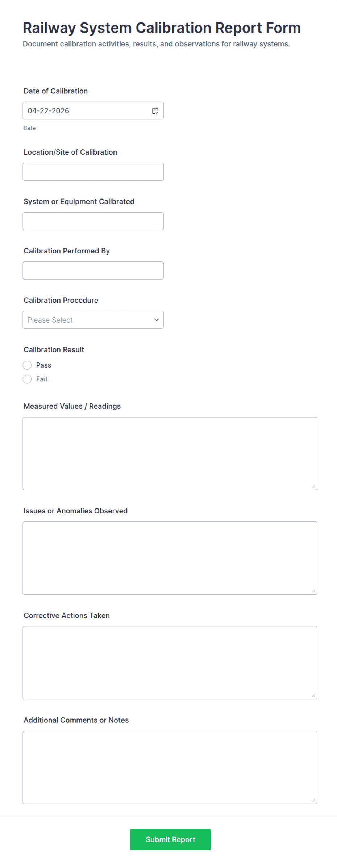Select the Pass radio button
This screenshot has width=337, height=868.
(27, 365)
